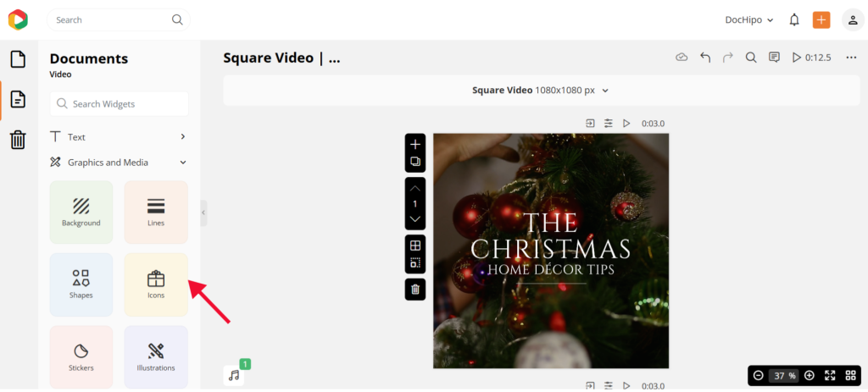Open the Shapes widget tile
This screenshot has height=392, width=868.
tap(81, 284)
